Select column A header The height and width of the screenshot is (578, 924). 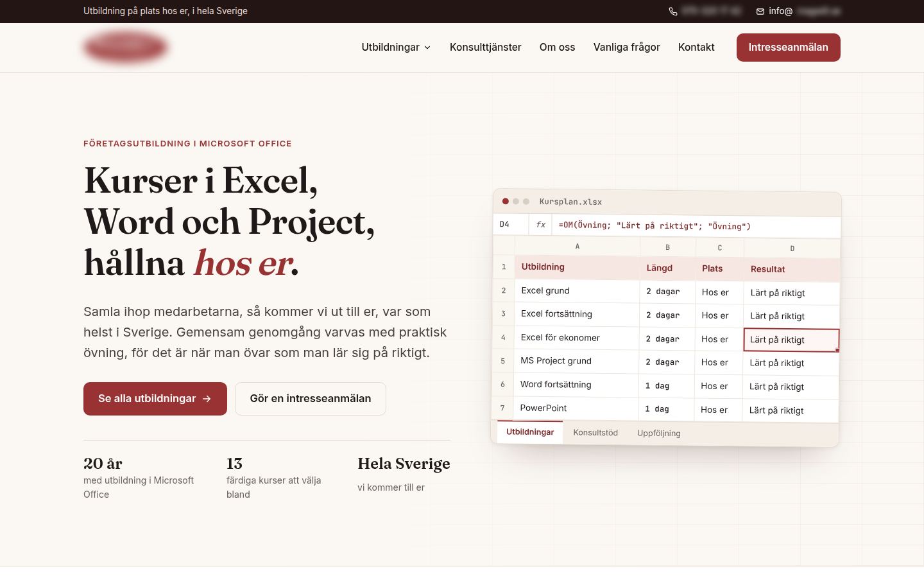pyautogui.click(x=577, y=247)
